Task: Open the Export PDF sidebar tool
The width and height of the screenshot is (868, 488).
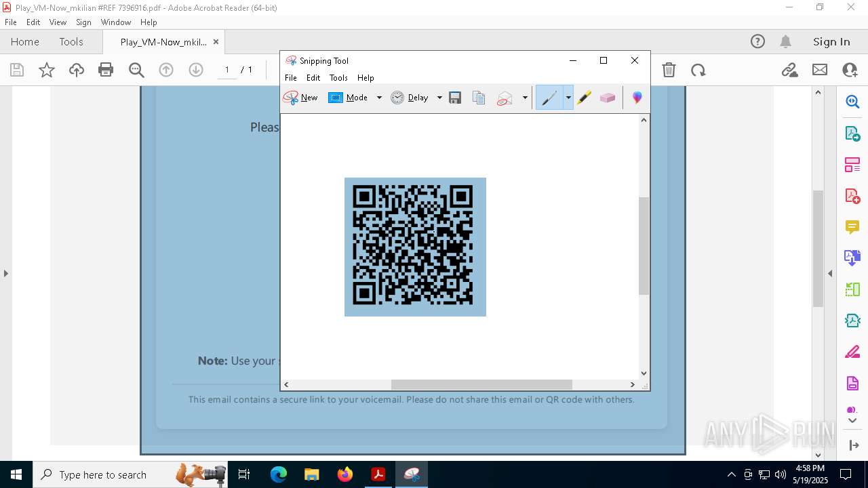Action: click(x=852, y=134)
